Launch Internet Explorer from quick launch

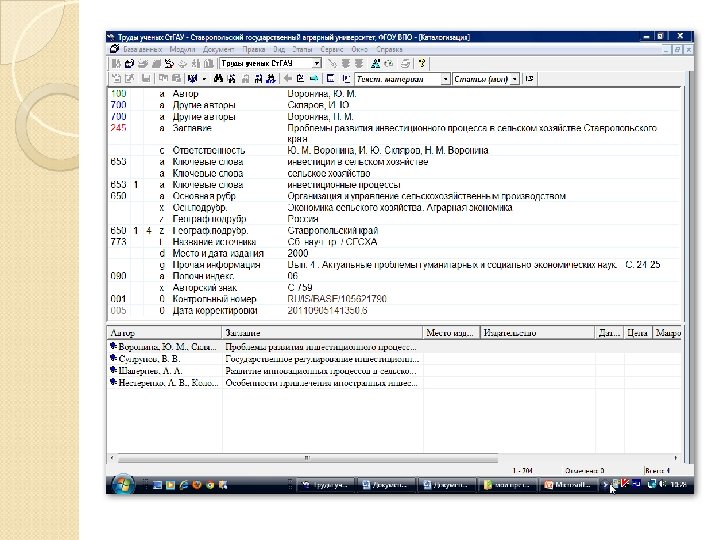point(184,484)
